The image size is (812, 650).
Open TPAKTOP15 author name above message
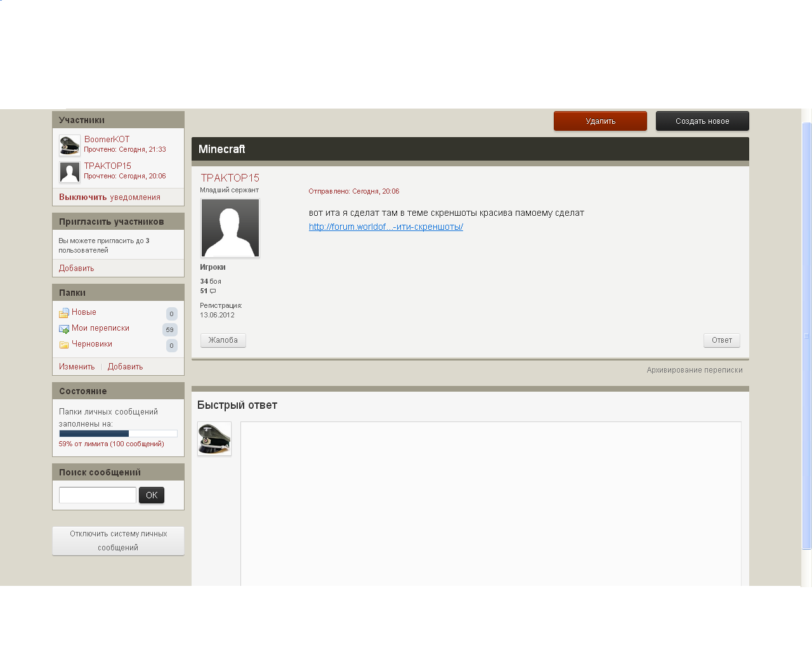[230, 178]
